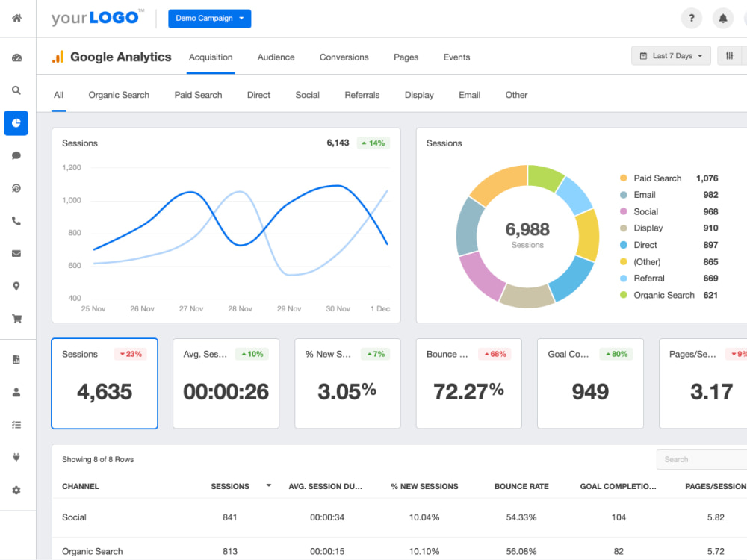Click the Google Analytics bar chart logo
The image size is (747, 560).
pyautogui.click(x=58, y=57)
